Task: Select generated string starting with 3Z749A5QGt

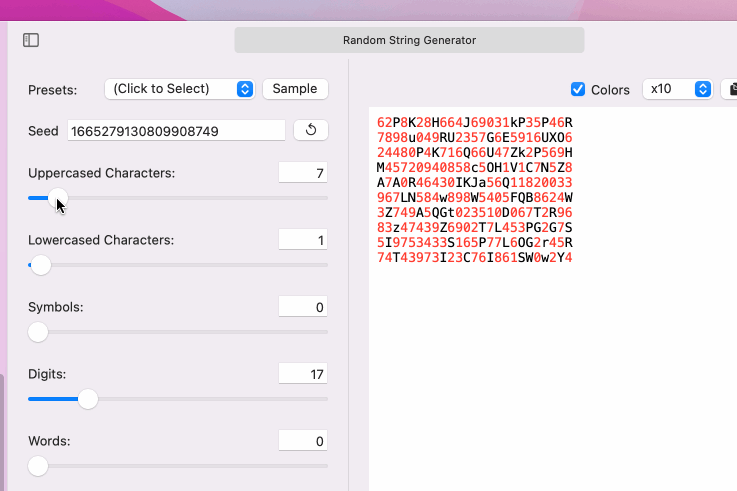Action: pyautogui.click(x=475, y=213)
